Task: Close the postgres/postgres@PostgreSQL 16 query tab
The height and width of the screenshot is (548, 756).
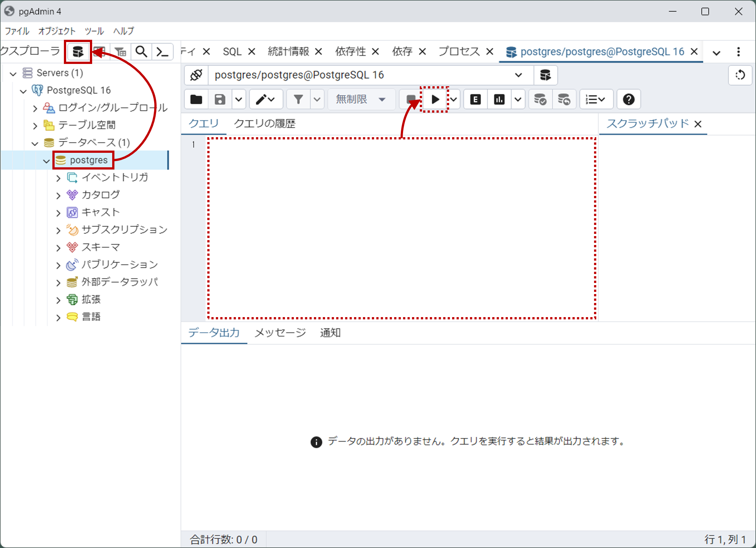Action: 694,52
